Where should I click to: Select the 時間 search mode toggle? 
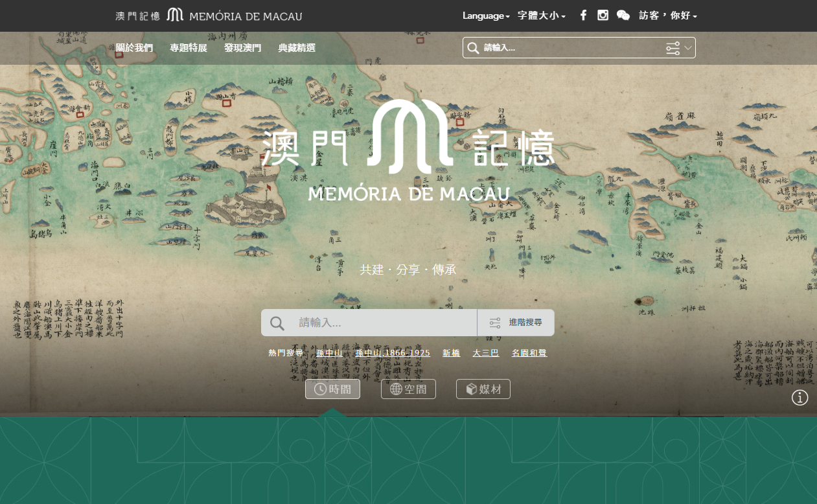[332, 389]
